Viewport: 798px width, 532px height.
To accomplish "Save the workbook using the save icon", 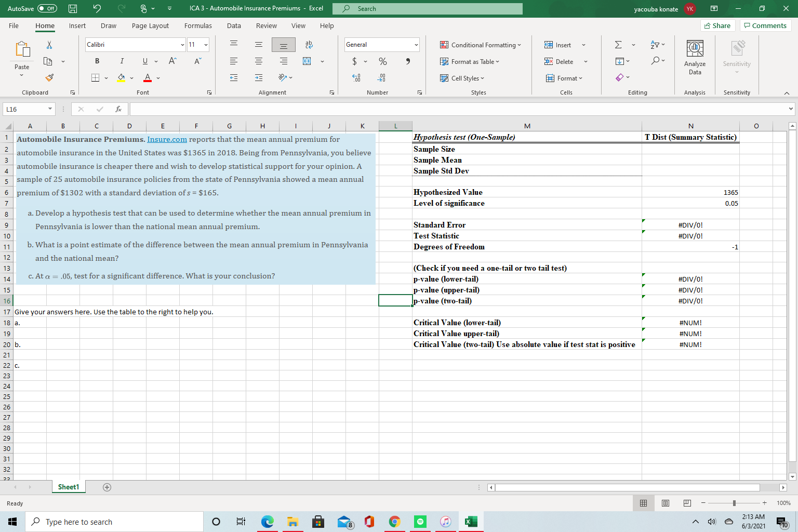I will click(x=73, y=9).
